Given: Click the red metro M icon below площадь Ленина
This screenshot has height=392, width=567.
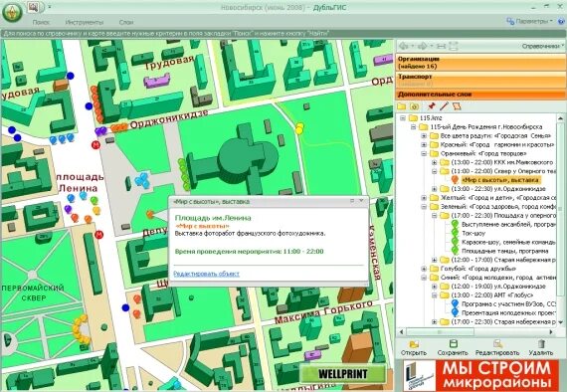Looking at the screenshot, I should (99, 235).
